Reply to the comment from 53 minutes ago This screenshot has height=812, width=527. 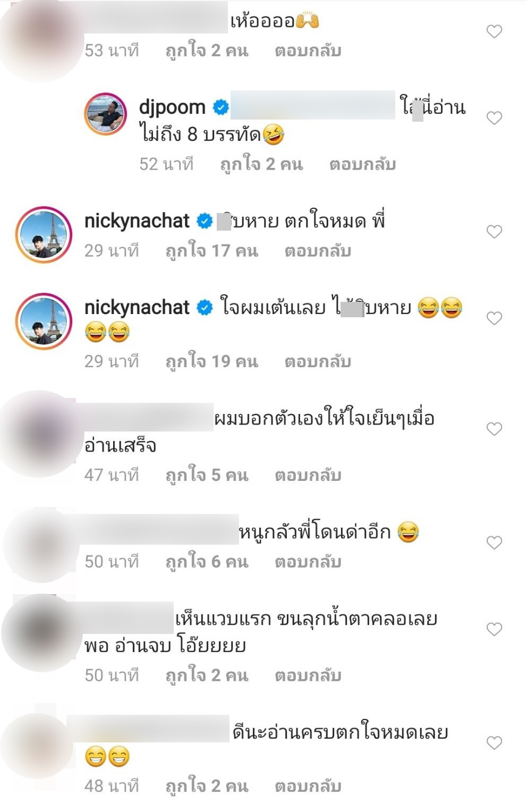point(308,51)
